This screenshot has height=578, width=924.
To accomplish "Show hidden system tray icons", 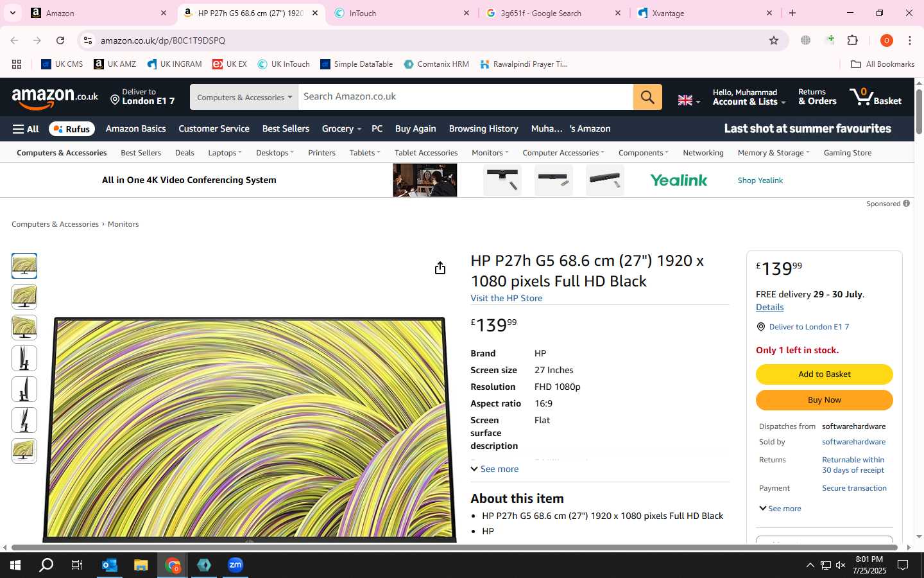I will click(x=810, y=565).
